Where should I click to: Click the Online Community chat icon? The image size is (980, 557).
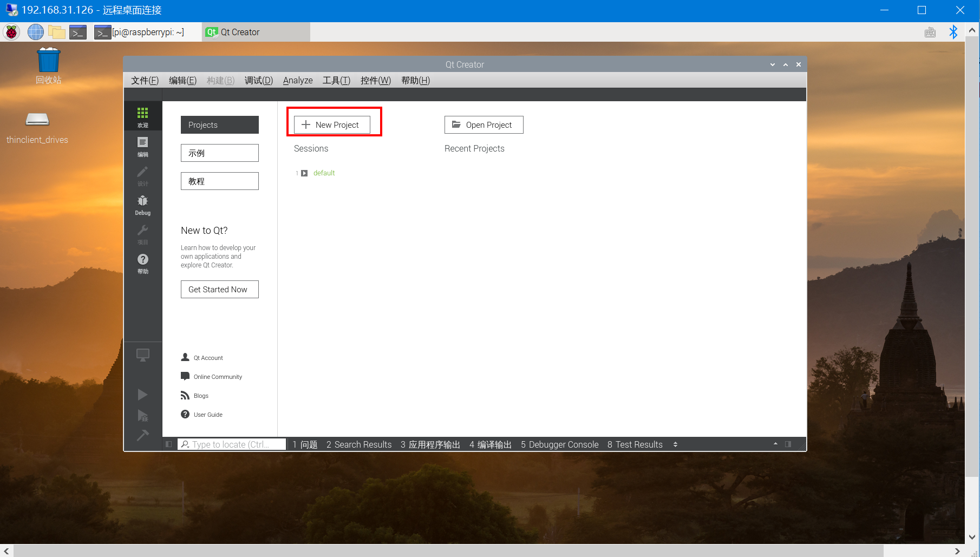point(185,376)
